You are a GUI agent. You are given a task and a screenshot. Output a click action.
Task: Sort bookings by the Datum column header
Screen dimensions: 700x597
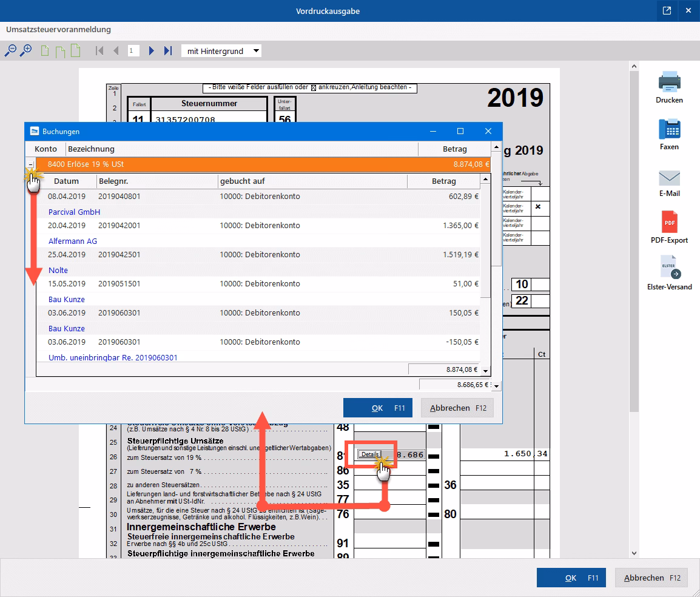tap(66, 181)
